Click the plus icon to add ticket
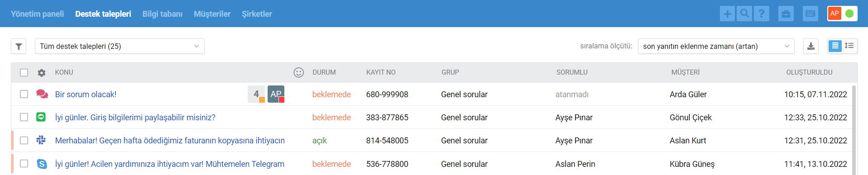 click(727, 14)
